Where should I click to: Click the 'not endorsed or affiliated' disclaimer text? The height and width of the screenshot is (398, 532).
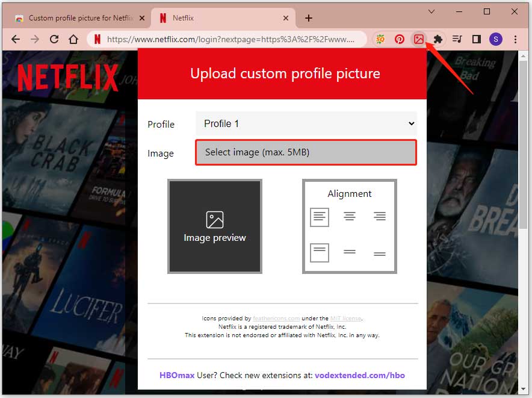(x=282, y=335)
